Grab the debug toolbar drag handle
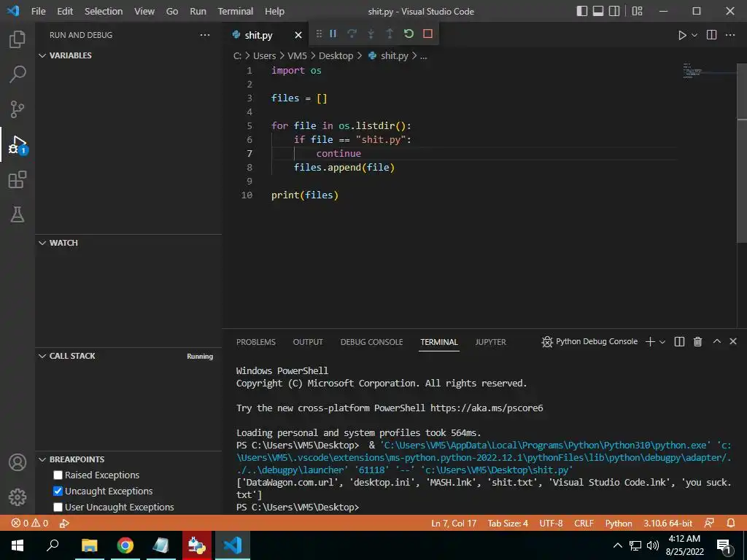747x560 pixels. [319, 34]
